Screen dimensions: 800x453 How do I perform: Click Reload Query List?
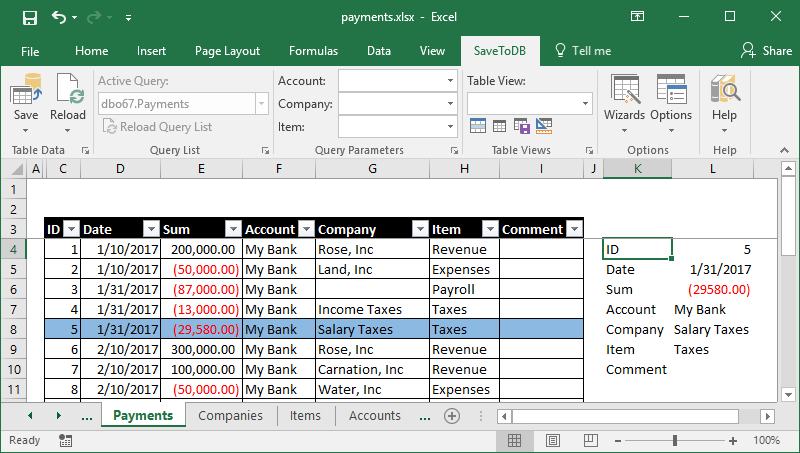tap(158, 127)
